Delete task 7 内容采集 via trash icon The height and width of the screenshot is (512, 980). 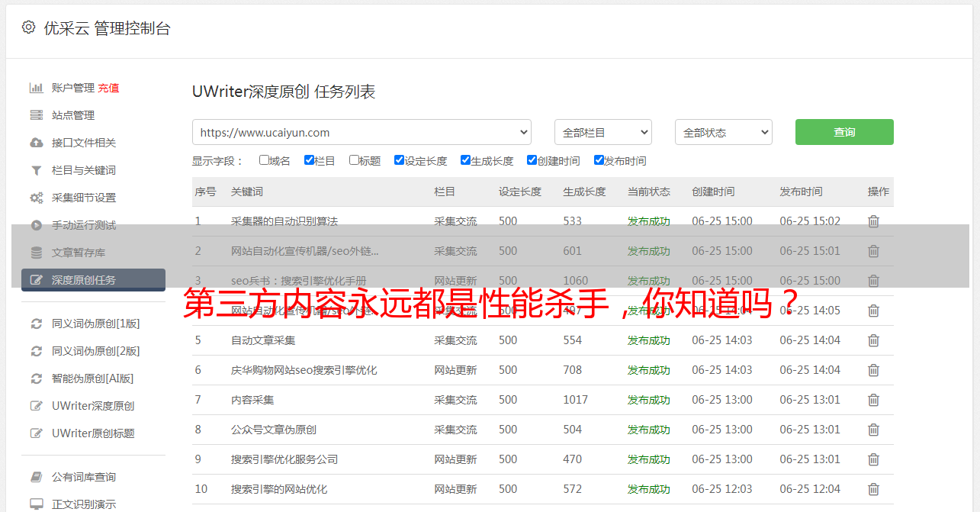(874, 400)
